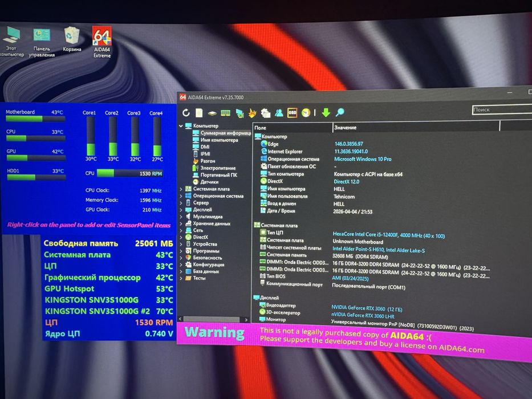Click the 3D-акселератор row icon

pos(262,312)
